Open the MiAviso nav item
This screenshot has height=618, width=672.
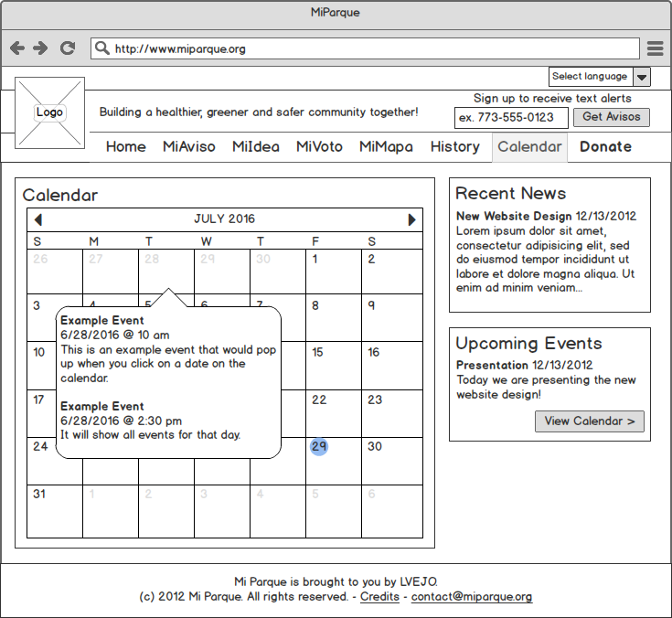click(x=189, y=146)
